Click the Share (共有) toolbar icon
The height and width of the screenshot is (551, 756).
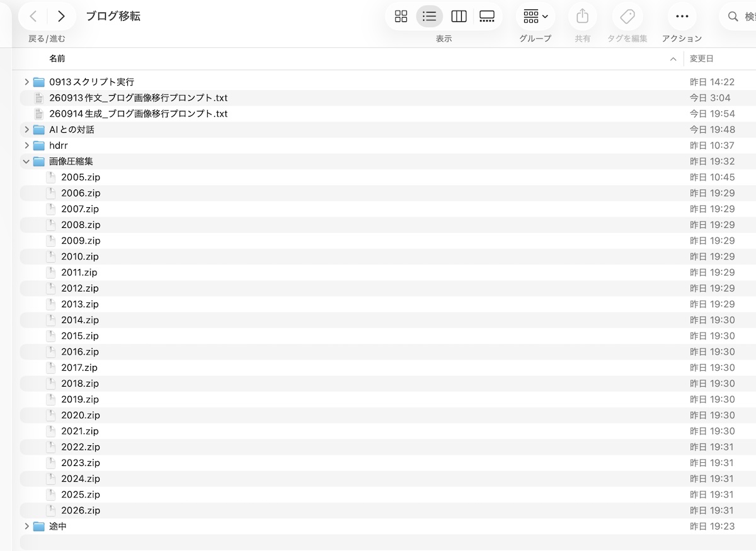pyautogui.click(x=583, y=16)
